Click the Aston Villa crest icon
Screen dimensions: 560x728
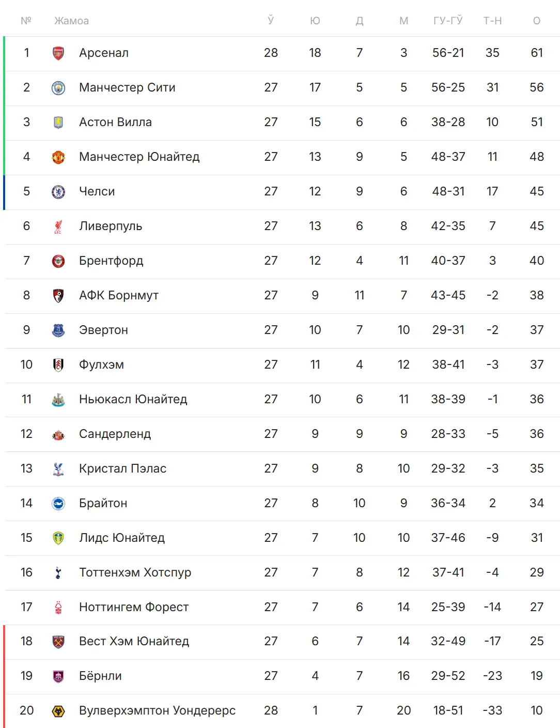58,123
